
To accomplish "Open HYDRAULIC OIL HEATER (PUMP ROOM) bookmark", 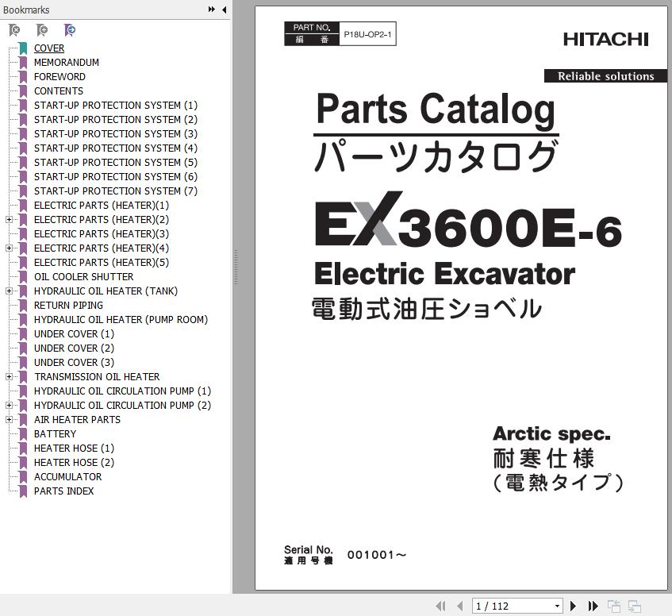I will point(121,320).
